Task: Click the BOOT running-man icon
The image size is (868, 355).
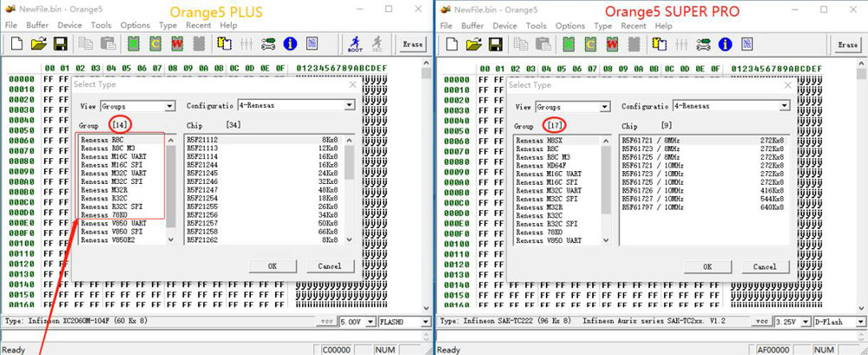Action: click(355, 43)
